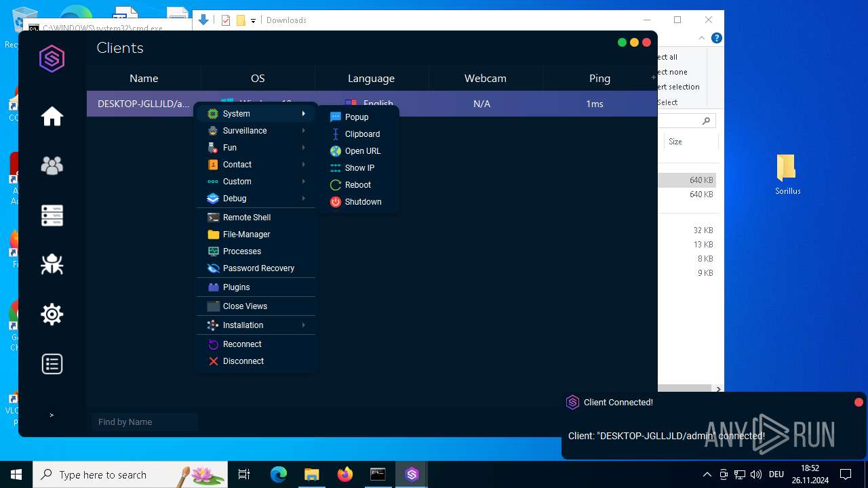This screenshot has height=488, width=868.
Task: Focus the Windows taskbar search box
Action: pyautogui.click(x=130, y=474)
